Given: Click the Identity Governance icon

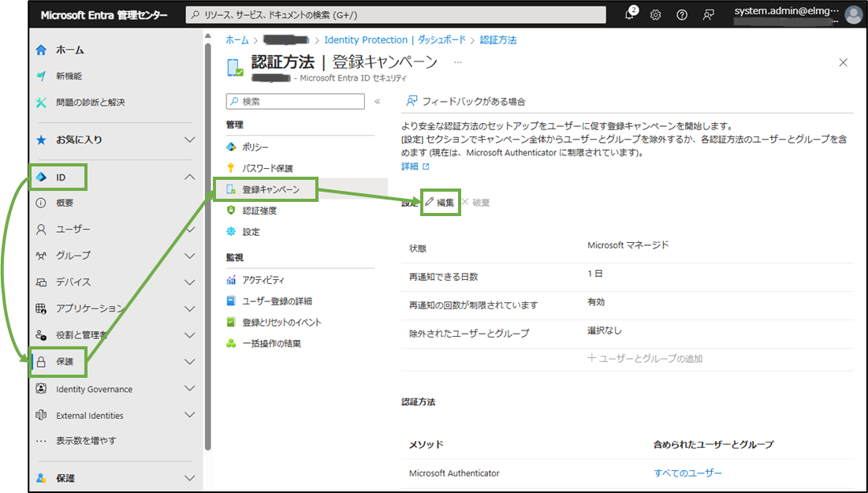Looking at the screenshot, I should point(41,389).
